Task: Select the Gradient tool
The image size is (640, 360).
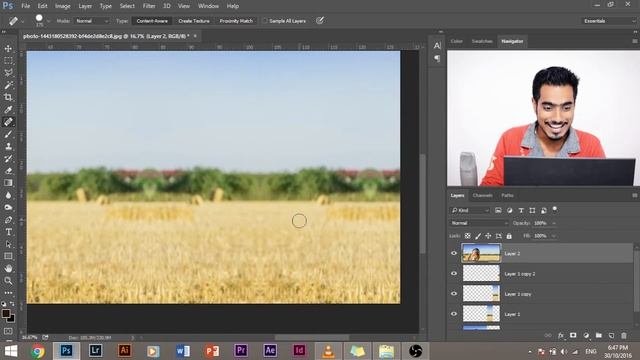Action: coord(8,183)
